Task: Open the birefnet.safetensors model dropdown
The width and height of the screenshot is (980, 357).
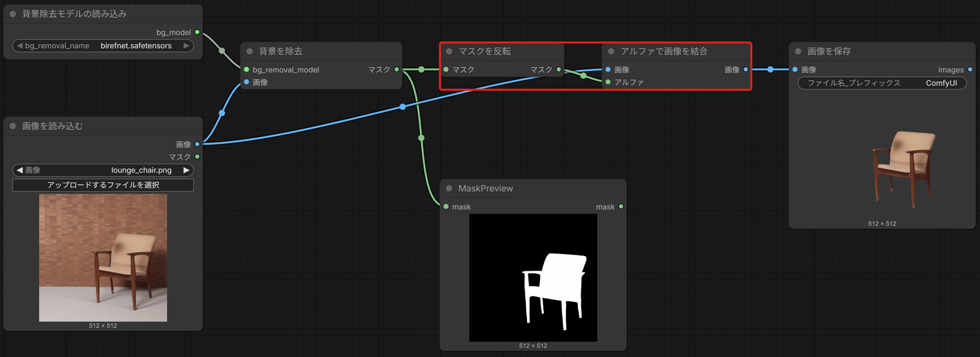Action: point(103,46)
